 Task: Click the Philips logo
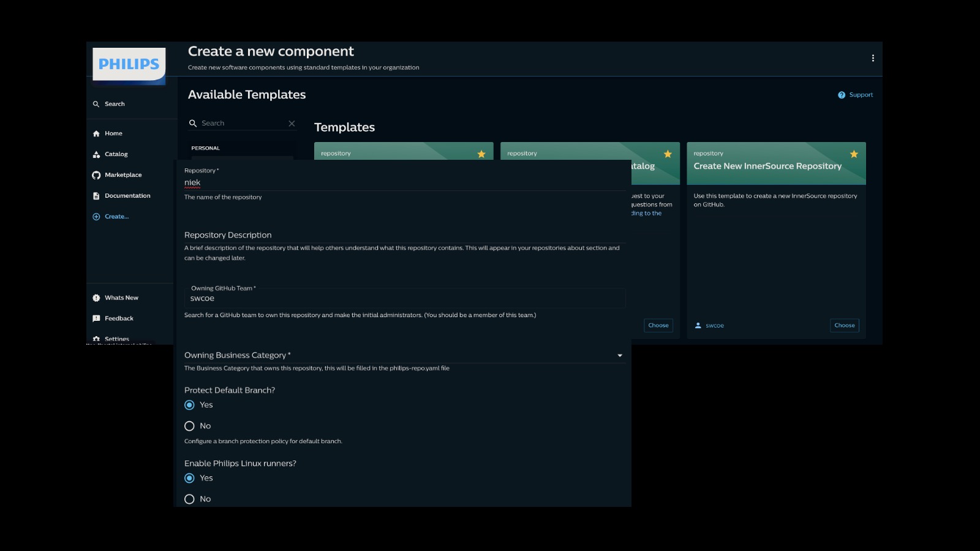click(129, 64)
